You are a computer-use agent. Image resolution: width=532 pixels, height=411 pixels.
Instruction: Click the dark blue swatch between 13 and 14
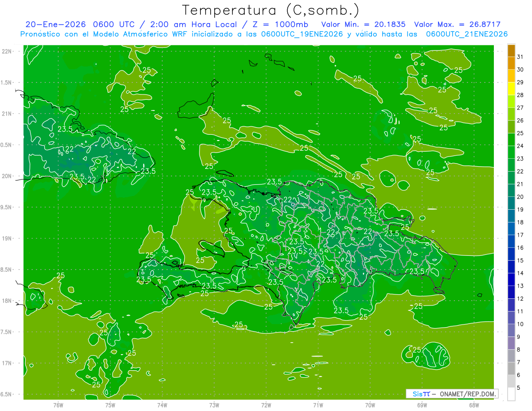tap(511, 279)
